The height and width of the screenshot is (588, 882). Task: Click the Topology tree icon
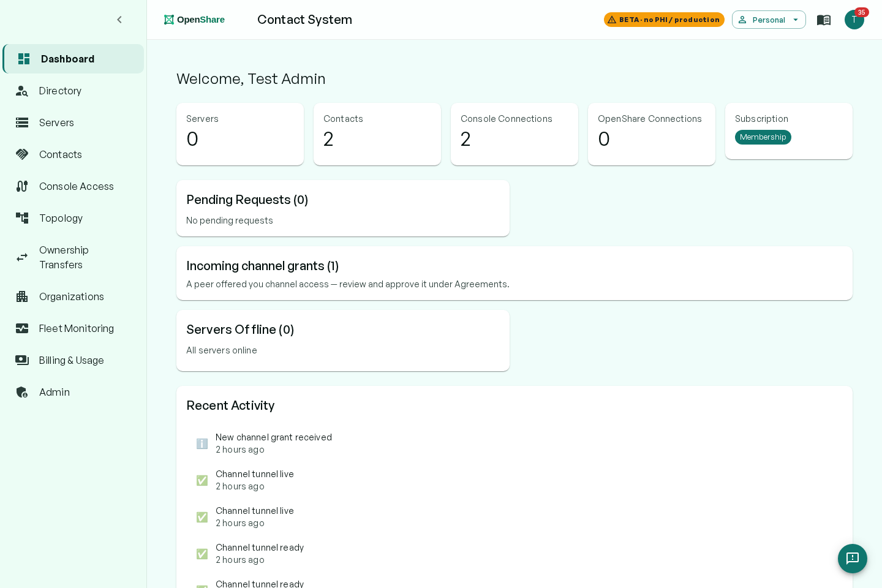[x=22, y=218]
